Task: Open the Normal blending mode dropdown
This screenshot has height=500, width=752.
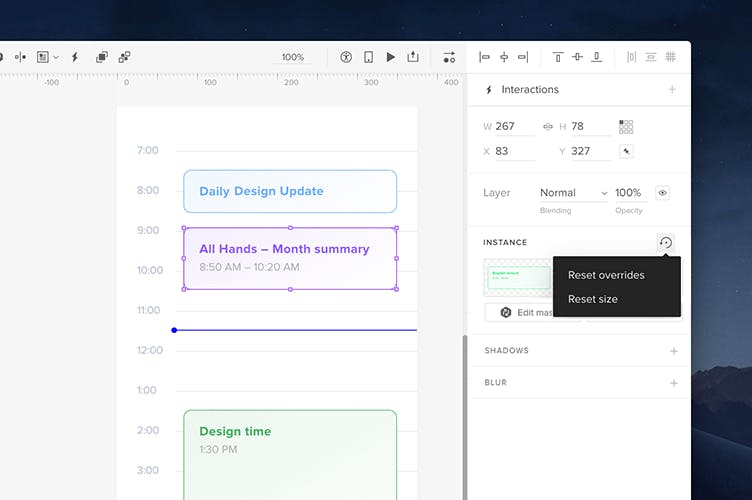Action: tap(574, 193)
